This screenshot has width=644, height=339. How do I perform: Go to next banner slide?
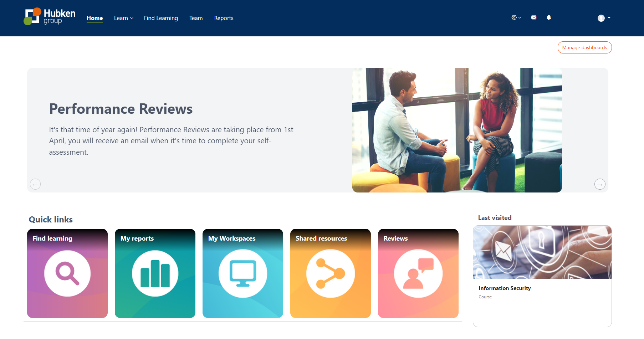coord(600,184)
